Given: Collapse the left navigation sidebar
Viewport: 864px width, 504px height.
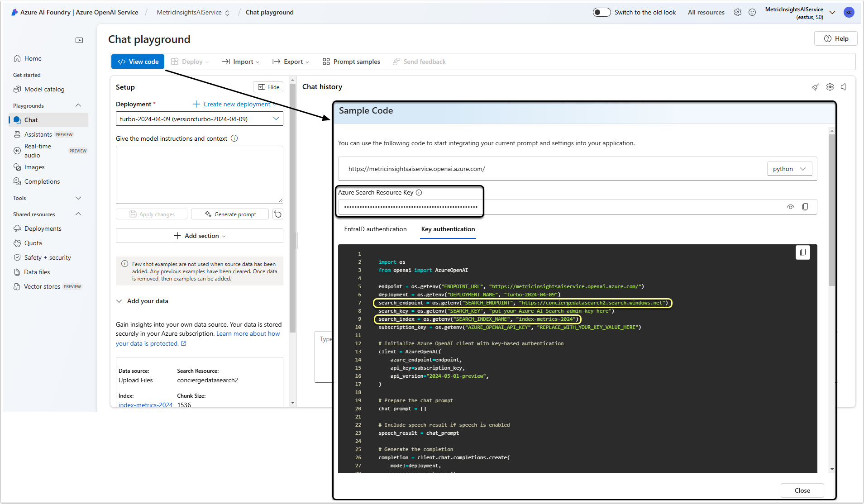Looking at the screenshot, I should pyautogui.click(x=79, y=40).
